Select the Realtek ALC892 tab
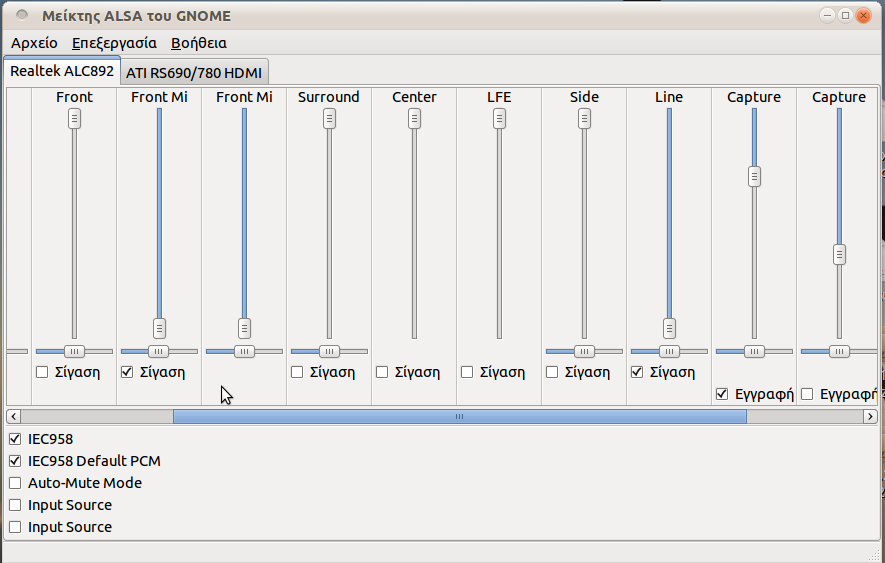Screen dimensions: 885x563 click(62, 72)
